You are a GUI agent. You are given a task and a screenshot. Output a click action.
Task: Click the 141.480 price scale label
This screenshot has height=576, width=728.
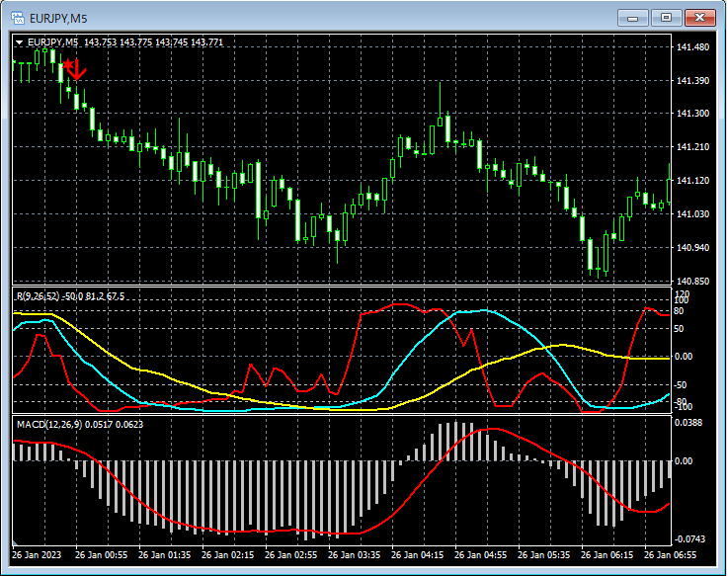[x=693, y=46]
